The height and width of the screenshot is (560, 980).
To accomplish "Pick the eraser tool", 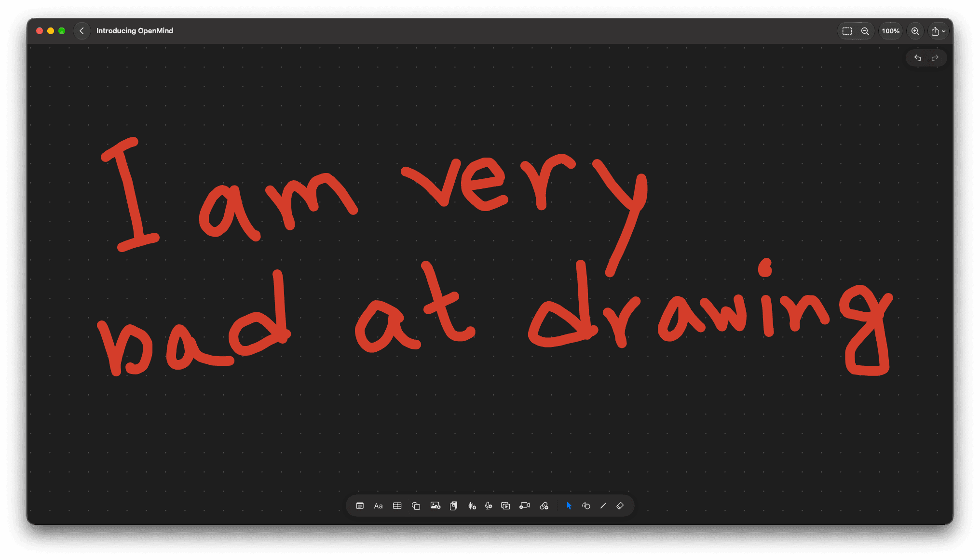I will tap(620, 506).
